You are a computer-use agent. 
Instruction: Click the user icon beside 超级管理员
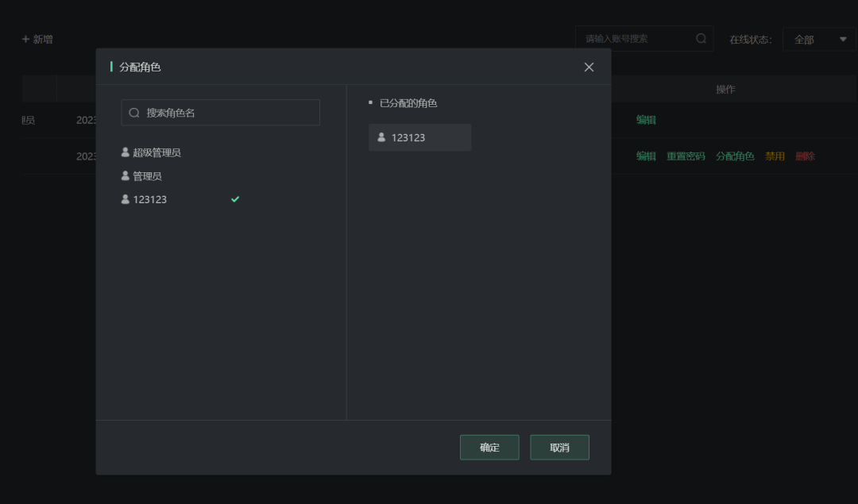point(126,152)
